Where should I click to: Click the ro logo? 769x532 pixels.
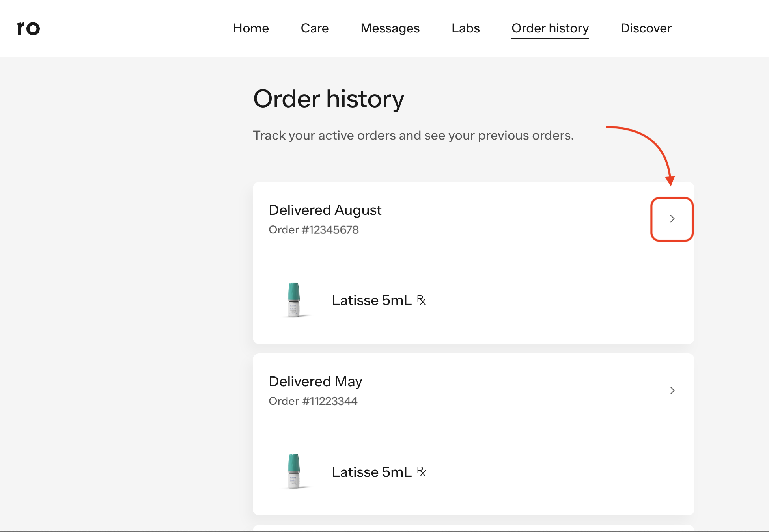[28, 28]
